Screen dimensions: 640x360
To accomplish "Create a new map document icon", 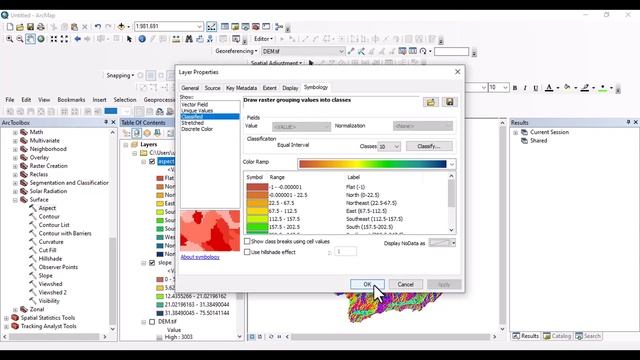I will pos(10,27).
